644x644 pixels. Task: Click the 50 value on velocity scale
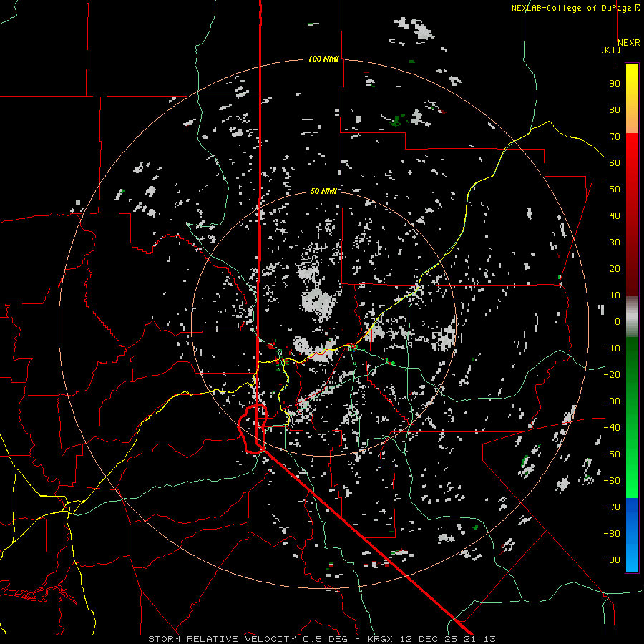615,190
